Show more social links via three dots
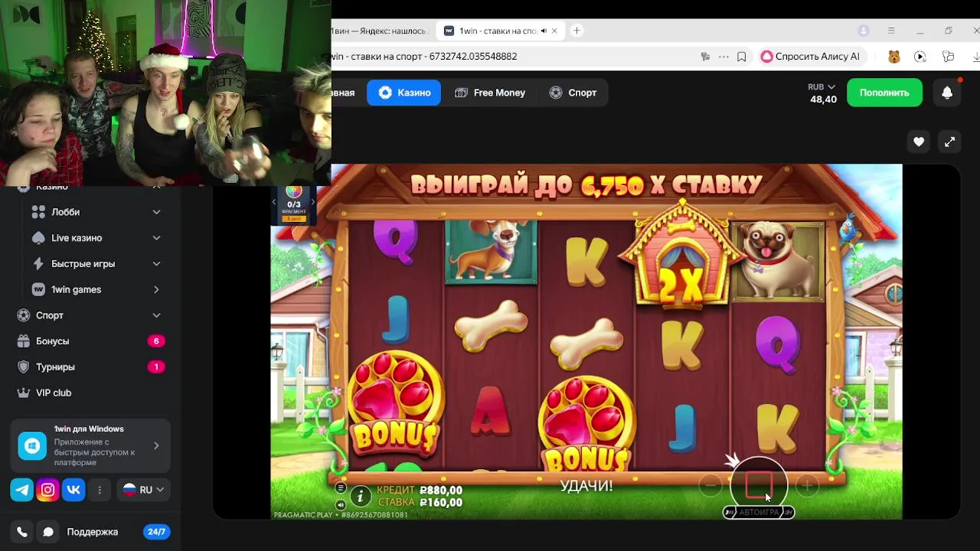Image resolution: width=980 pixels, height=551 pixels. pos(100,490)
